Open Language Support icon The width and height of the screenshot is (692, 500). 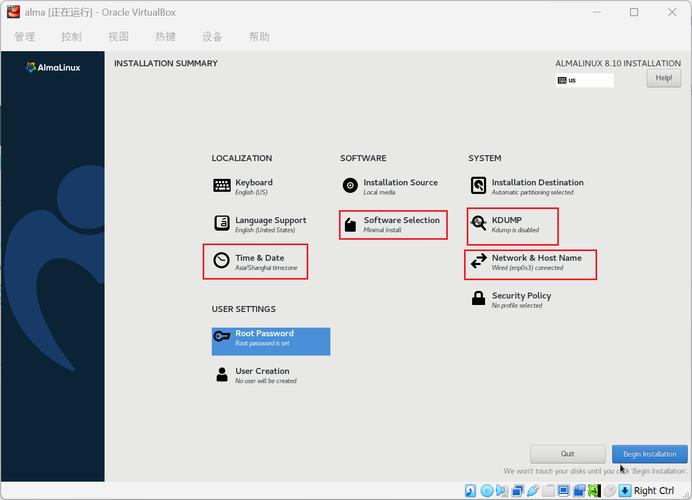222,223
